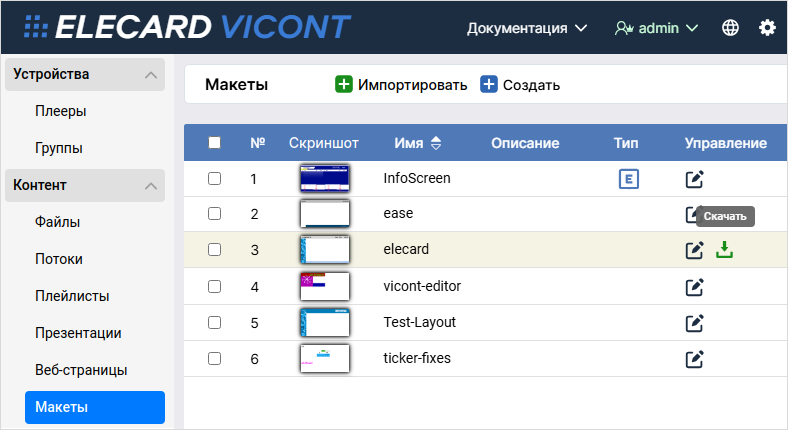This screenshot has width=788, height=430.
Task: Edit the ticker-fixes layout
Action: point(695,359)
